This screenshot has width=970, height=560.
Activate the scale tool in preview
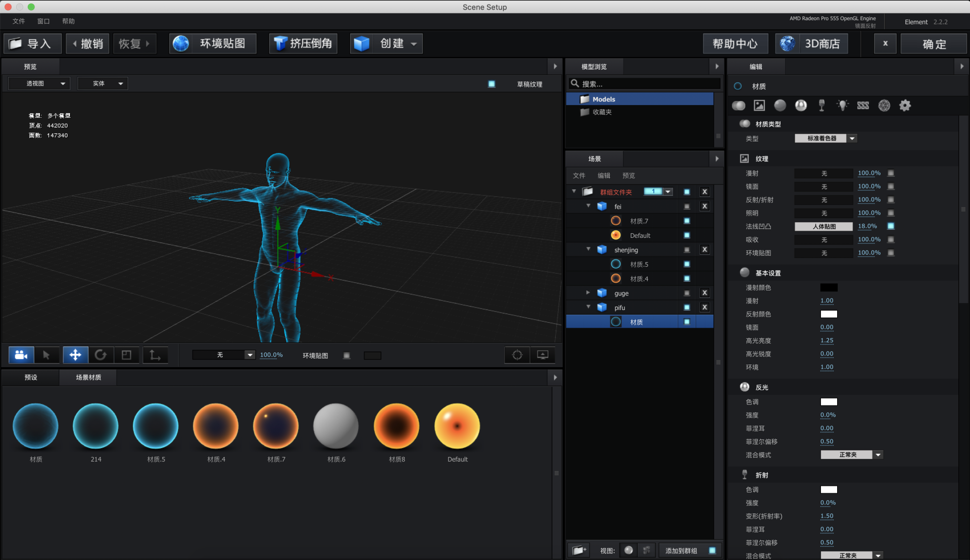point(126,355)
